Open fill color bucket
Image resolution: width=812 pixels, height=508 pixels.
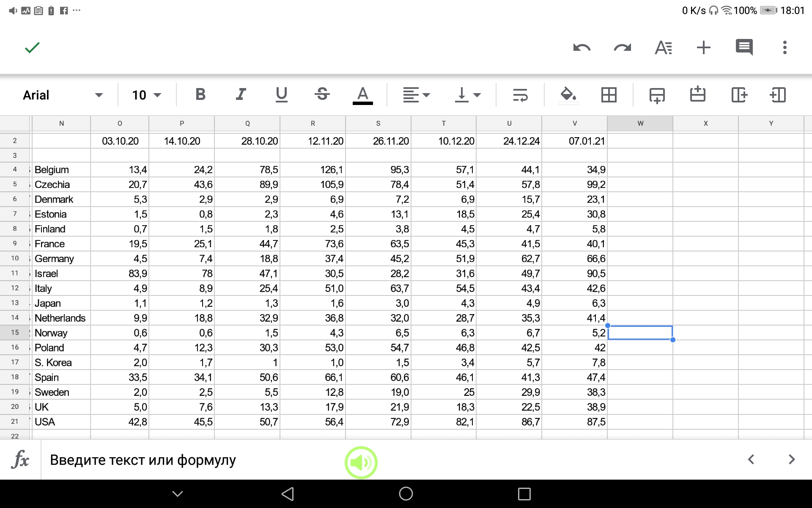pos(568,95)
